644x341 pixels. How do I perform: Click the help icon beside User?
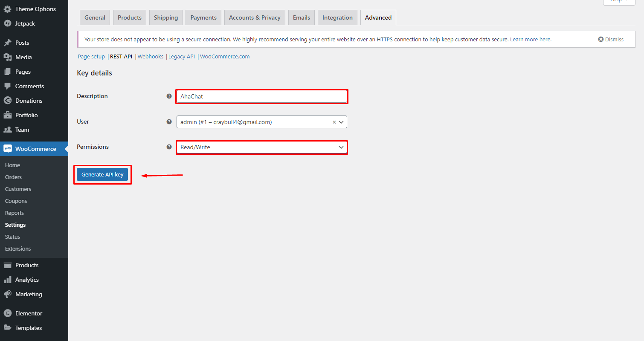[x=169, y=122]
